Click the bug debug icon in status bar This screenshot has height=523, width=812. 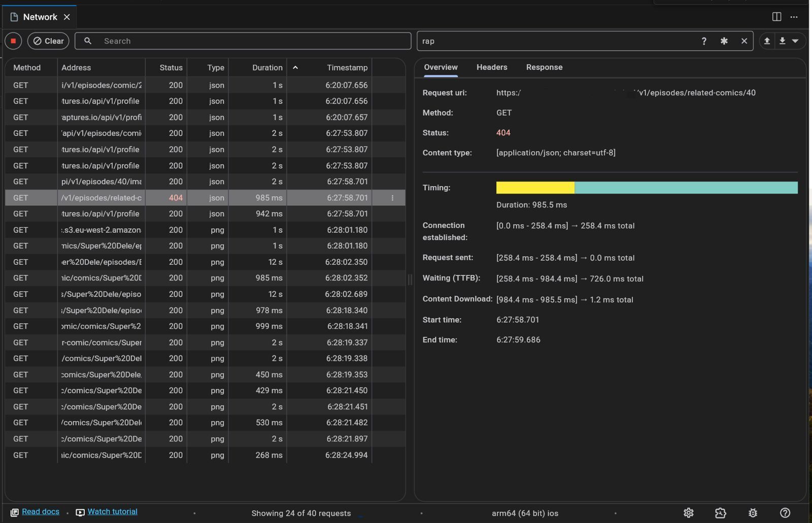point(753,513)
